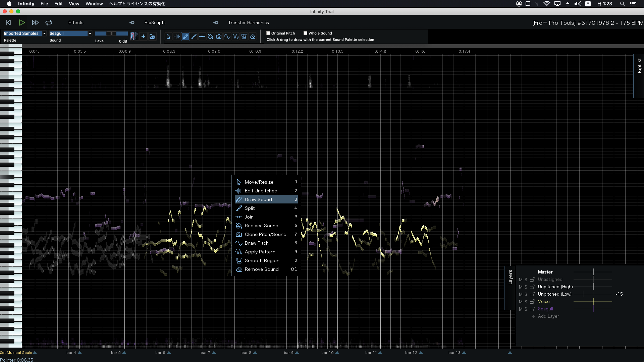
Task: Select the Join tool icon in toolbar
Action: pyautogui.click(x=202, y=37)
